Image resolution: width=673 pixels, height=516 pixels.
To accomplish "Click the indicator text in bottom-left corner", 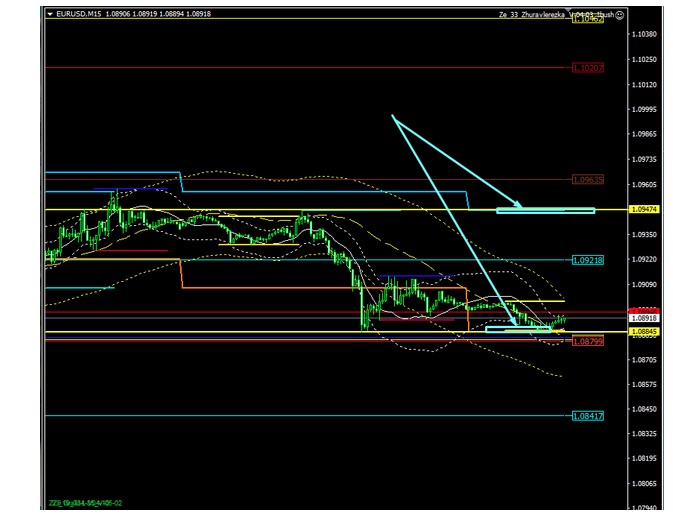I will [x=86, y=503].
